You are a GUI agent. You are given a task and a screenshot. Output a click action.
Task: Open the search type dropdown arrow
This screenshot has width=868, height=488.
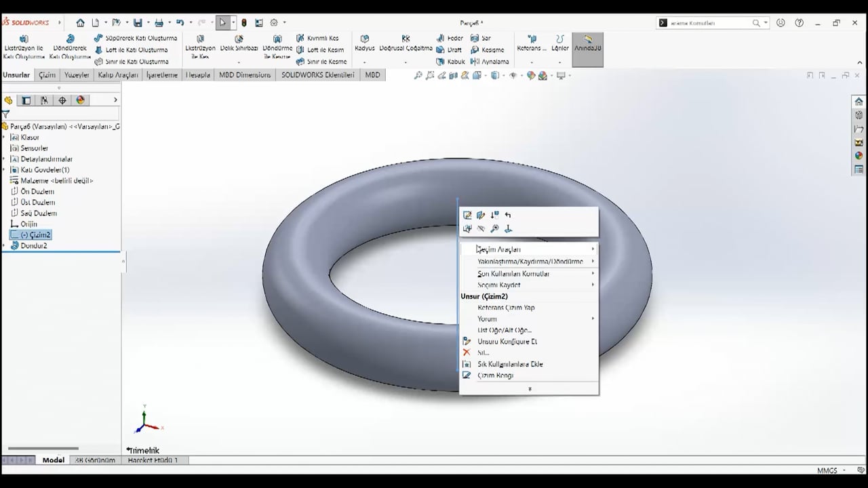click(766, 23)
